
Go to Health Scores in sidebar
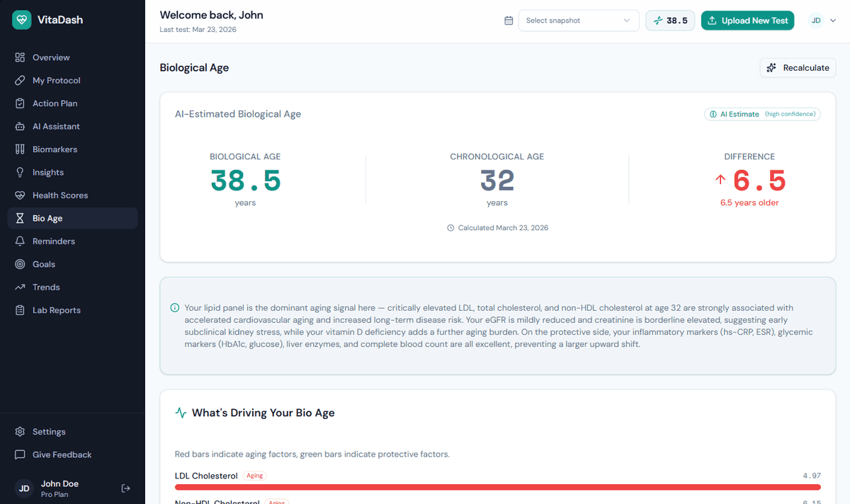pos(60,195)
